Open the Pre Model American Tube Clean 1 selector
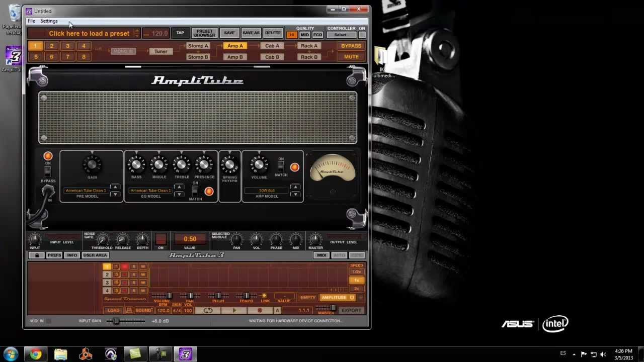The width and height of the screenshot is (644, 362). (86, 191)
